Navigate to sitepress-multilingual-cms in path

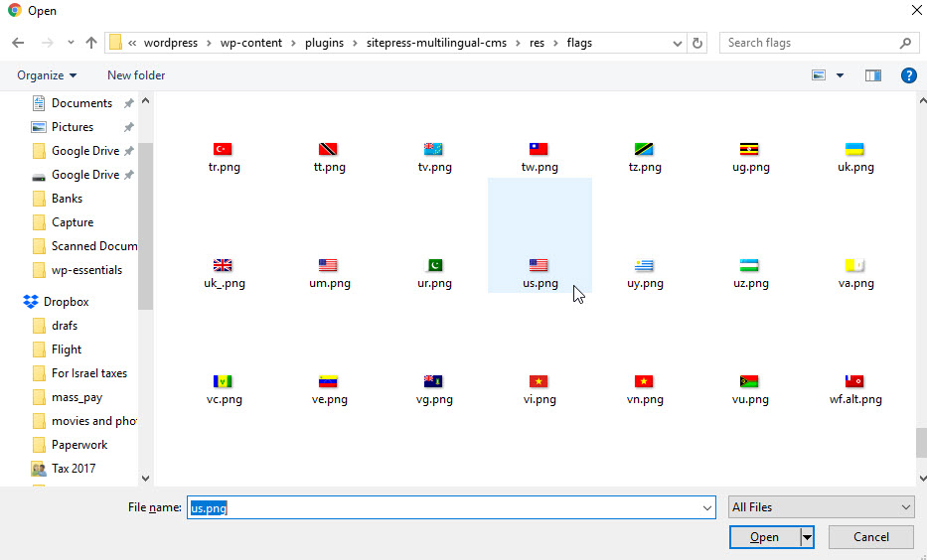(x=436, y=43)
